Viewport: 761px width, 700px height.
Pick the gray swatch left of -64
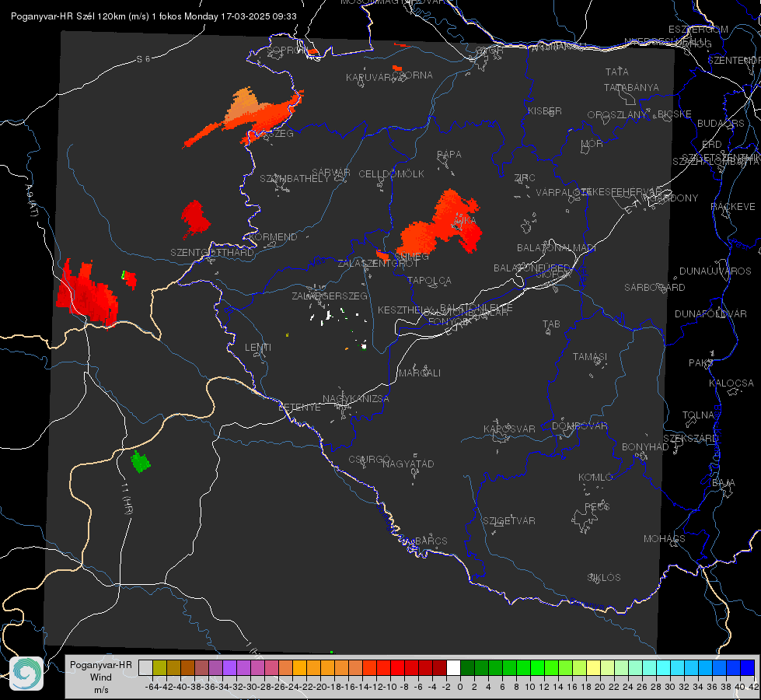tap(145, 667)
